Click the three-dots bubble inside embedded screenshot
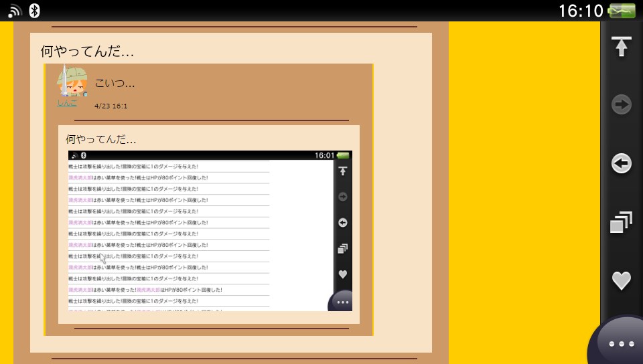 pos(342,302)
